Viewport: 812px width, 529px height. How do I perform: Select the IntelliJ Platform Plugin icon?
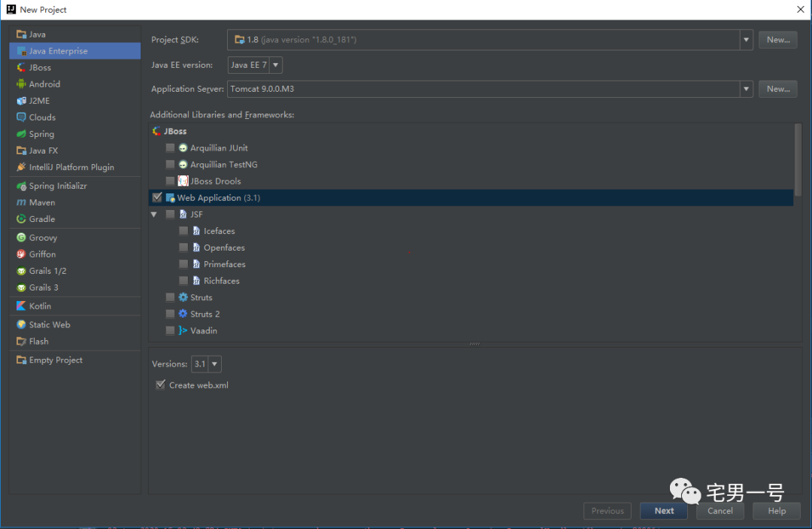21,167
